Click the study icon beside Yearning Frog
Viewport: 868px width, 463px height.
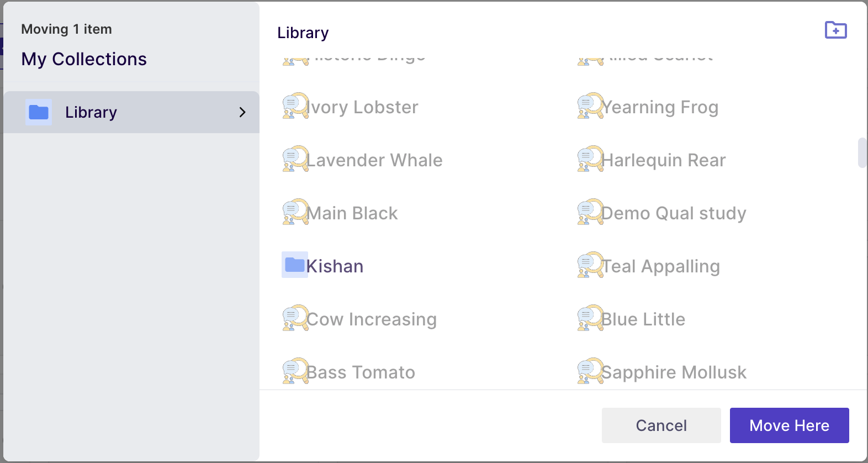click(590, 106)
